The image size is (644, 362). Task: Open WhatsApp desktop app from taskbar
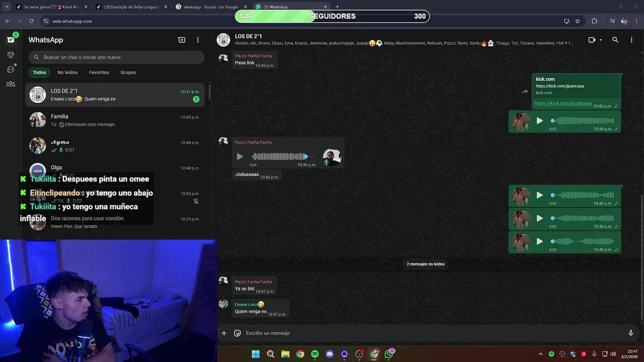coord(389,354)
